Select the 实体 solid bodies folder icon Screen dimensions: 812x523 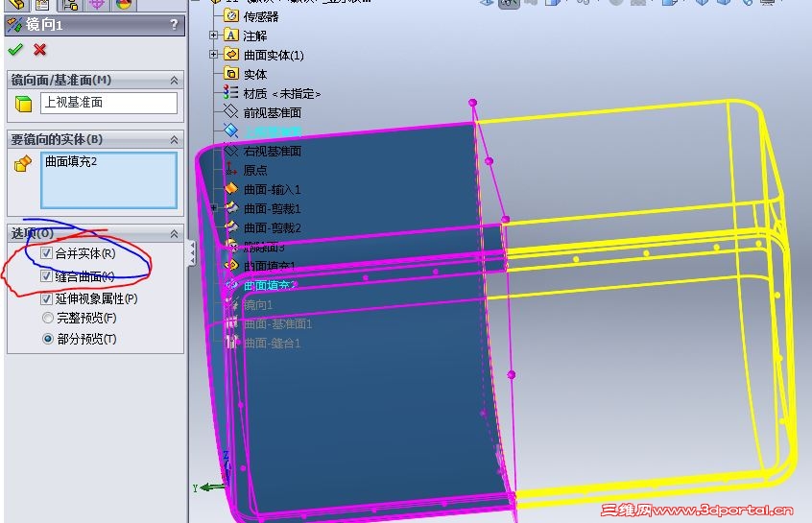point(231,73)
